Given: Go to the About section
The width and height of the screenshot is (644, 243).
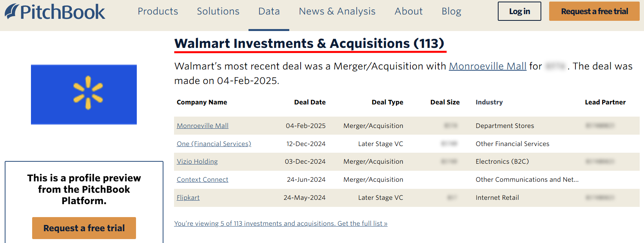Looking at the screenshot, I should tap(408, 11).
